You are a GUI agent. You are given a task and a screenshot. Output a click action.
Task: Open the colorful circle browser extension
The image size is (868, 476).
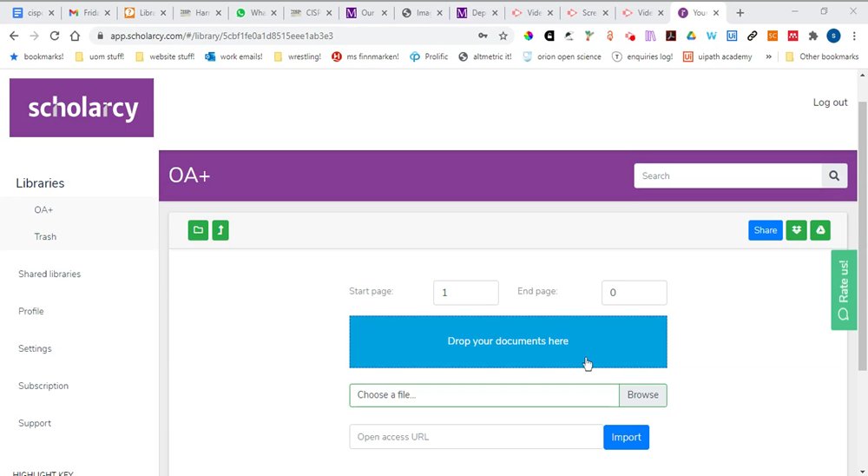coord(528,36)
